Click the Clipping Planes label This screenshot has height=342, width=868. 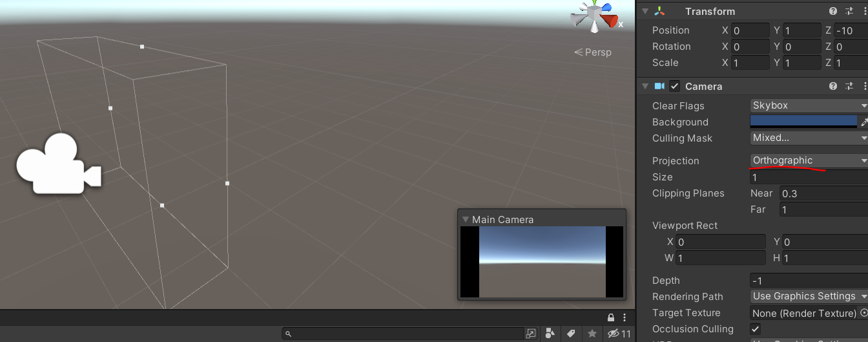[688, 193]
